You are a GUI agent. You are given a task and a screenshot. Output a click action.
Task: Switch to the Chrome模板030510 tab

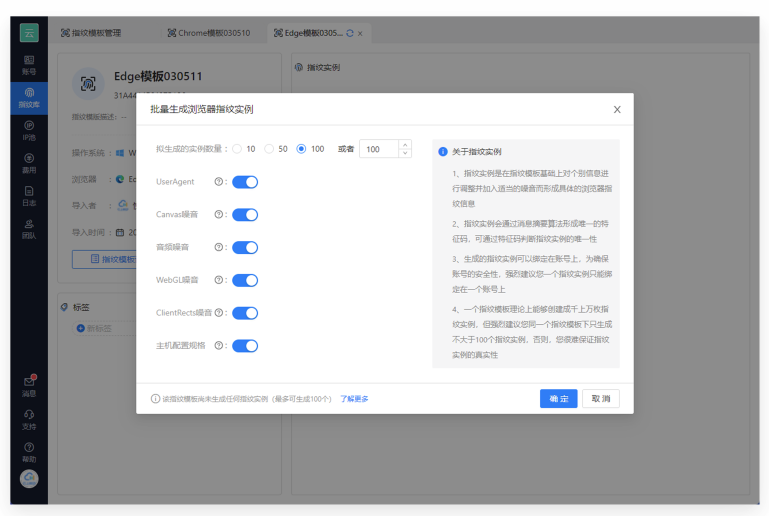click(x=208, y=33)
